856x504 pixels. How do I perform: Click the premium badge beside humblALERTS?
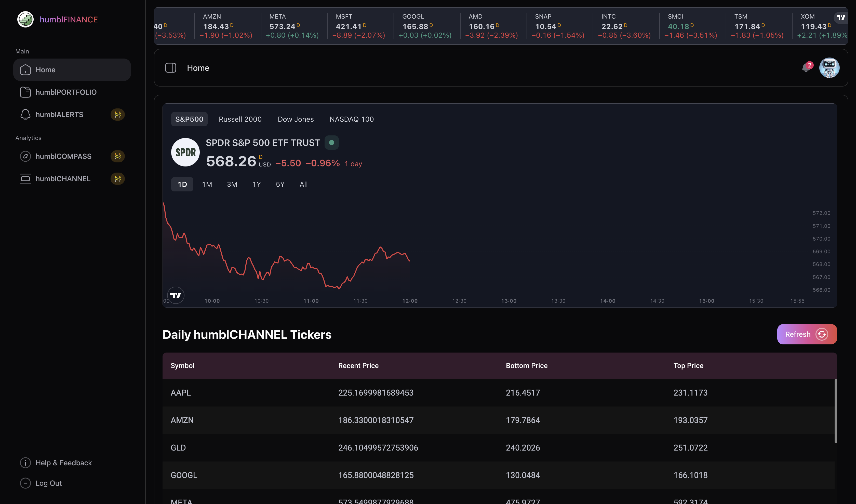[x=118, y=115]
